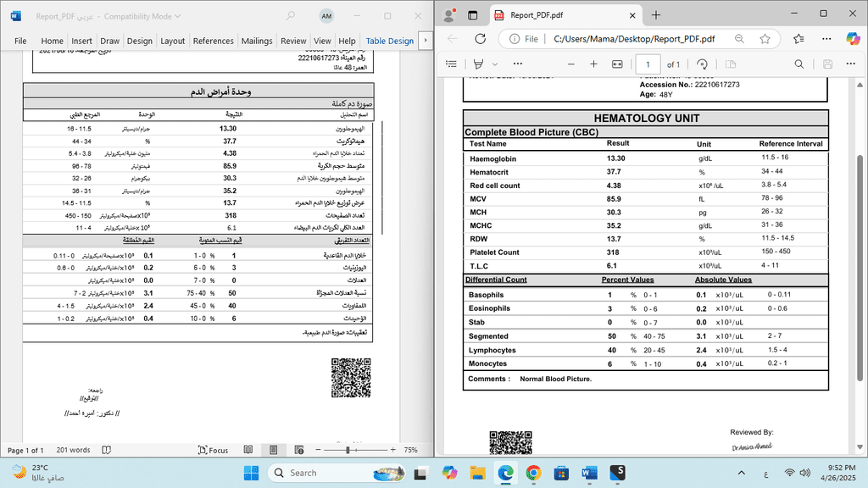Open more options at the PDF toolbar's right end
Viewport: 868px width, 488px height.
pos(851,64)
